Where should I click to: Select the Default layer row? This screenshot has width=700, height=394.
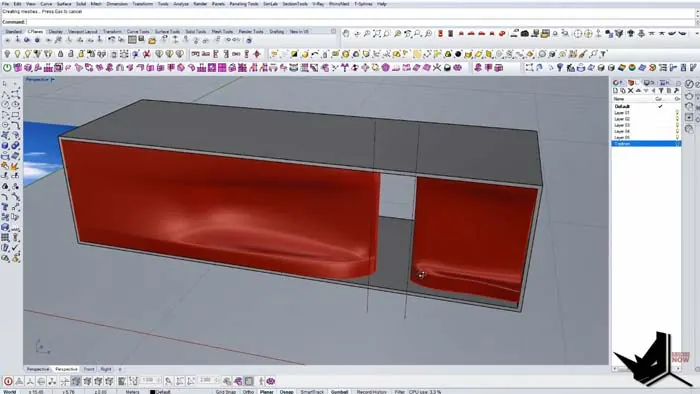(646, 107)
